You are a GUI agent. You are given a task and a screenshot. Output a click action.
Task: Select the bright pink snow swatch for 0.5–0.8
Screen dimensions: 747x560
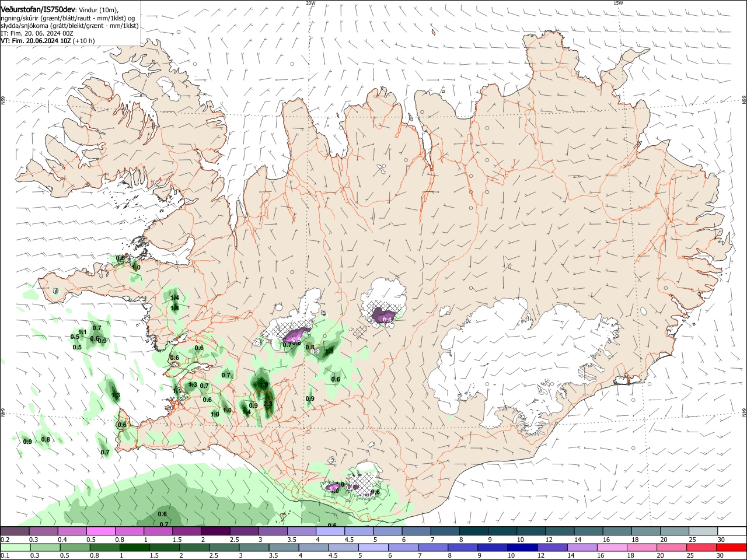point(100,531)
